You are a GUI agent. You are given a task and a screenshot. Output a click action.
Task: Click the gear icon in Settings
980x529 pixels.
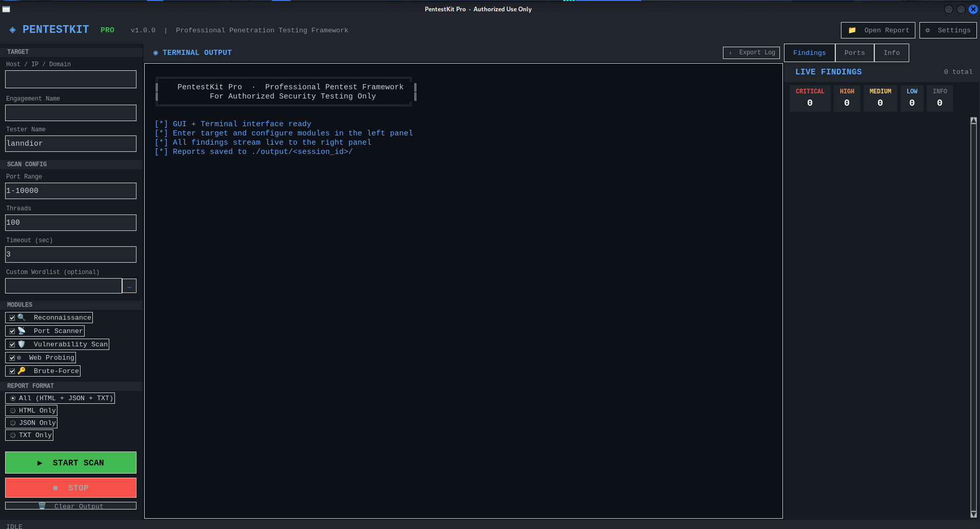[928, 30]
